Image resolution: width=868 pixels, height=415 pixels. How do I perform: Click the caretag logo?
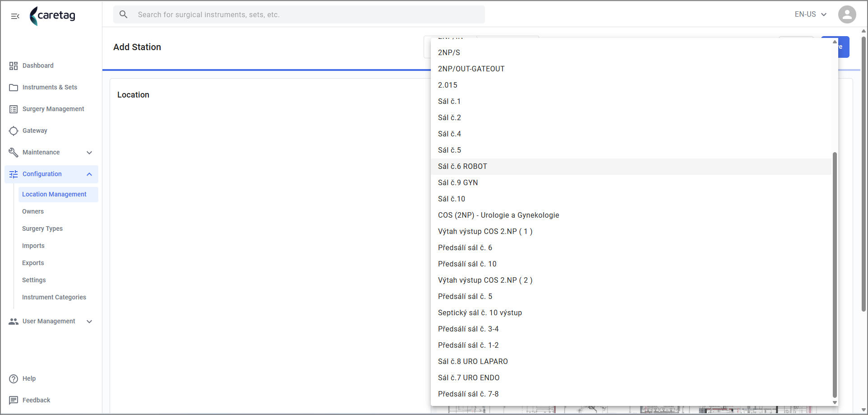(53, 16)
